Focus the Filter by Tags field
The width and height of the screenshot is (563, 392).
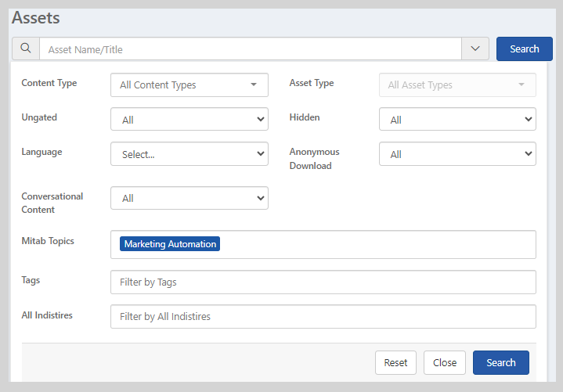click(x=323, y=282)
